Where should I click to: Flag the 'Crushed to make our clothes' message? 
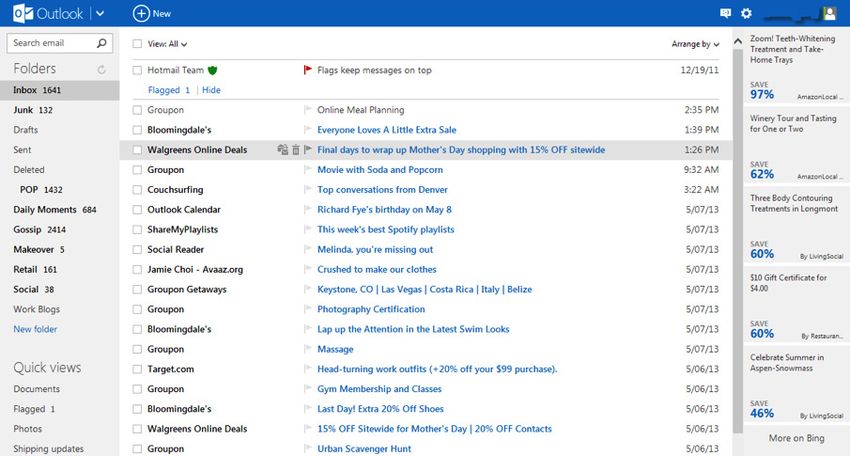(x=308, y=269)
